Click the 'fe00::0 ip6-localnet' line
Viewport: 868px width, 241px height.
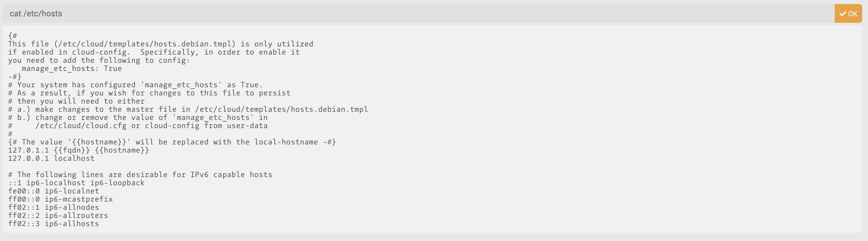(x=53, y=191)
